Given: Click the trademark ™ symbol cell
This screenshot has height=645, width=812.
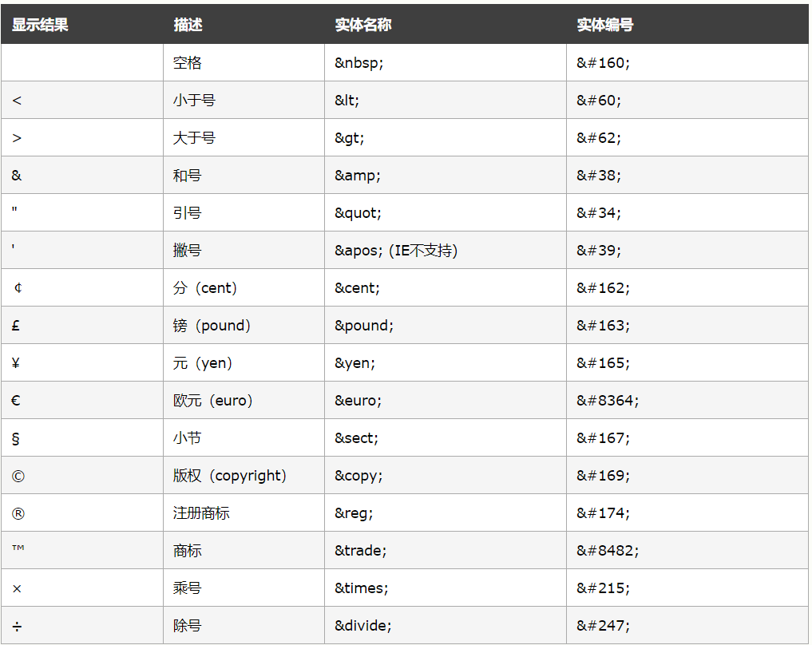Looking at the screenshot, I should (18, 550).
